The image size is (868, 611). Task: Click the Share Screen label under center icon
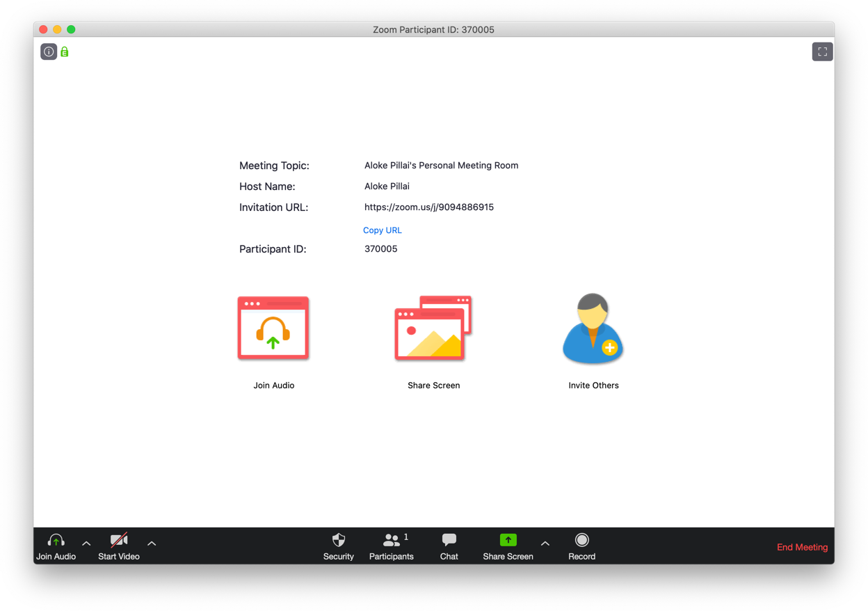(x=434, y=386)
